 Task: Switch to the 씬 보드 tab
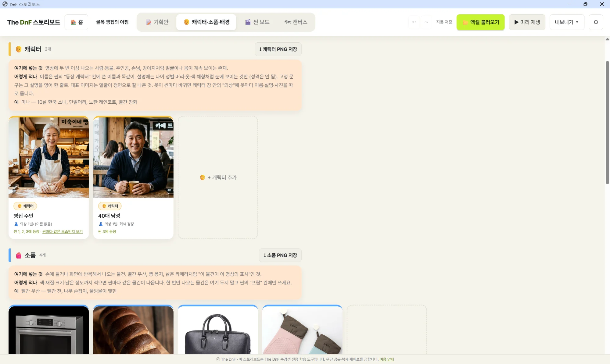[x=257, y=22]
